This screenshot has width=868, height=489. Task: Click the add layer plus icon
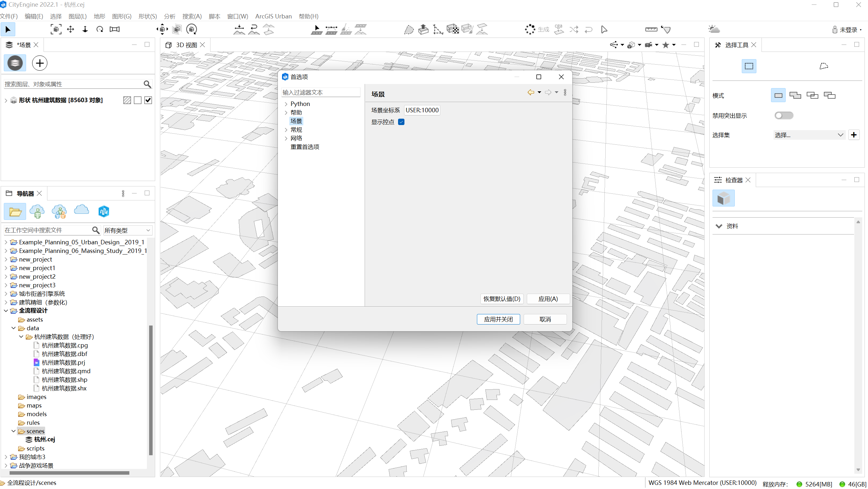40,63
